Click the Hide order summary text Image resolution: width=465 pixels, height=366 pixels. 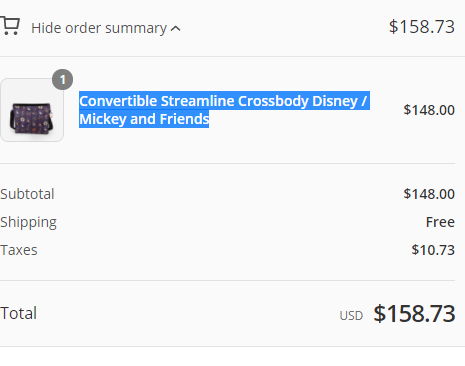99,28
